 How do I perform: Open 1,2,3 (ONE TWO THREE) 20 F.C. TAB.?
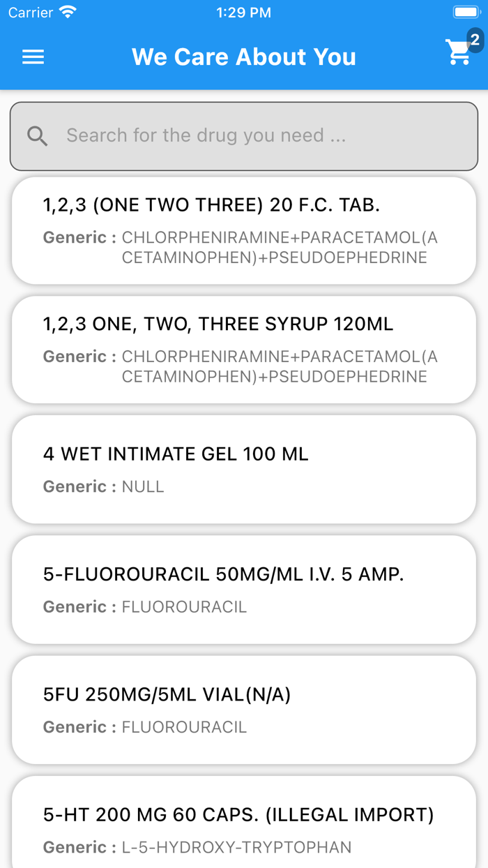point(211,205)
